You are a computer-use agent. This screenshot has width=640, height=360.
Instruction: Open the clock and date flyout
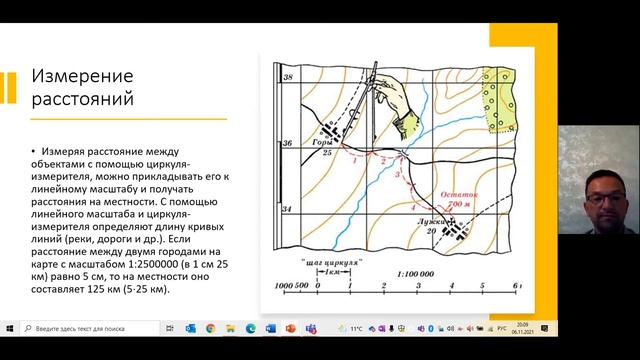[523, 329]
